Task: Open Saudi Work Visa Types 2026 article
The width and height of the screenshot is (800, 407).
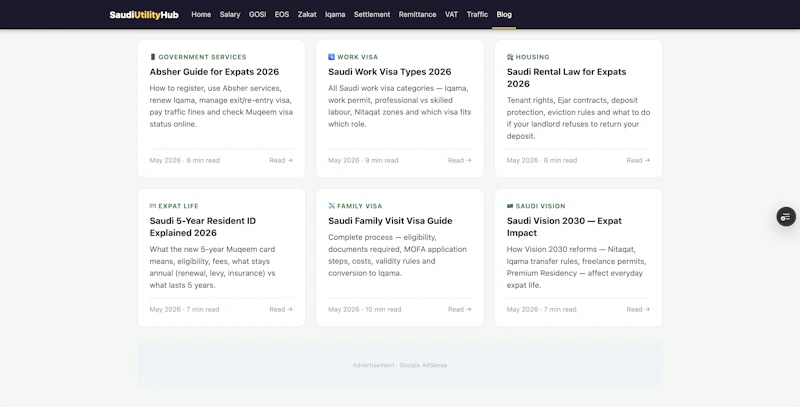Action: 390,72
